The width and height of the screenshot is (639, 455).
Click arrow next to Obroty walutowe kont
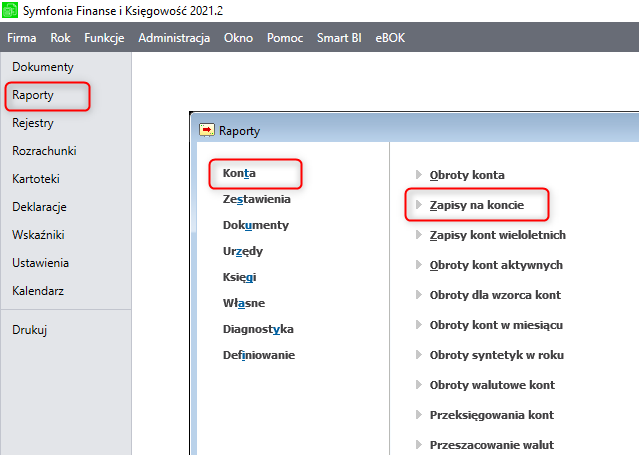[x=419, y=384]
